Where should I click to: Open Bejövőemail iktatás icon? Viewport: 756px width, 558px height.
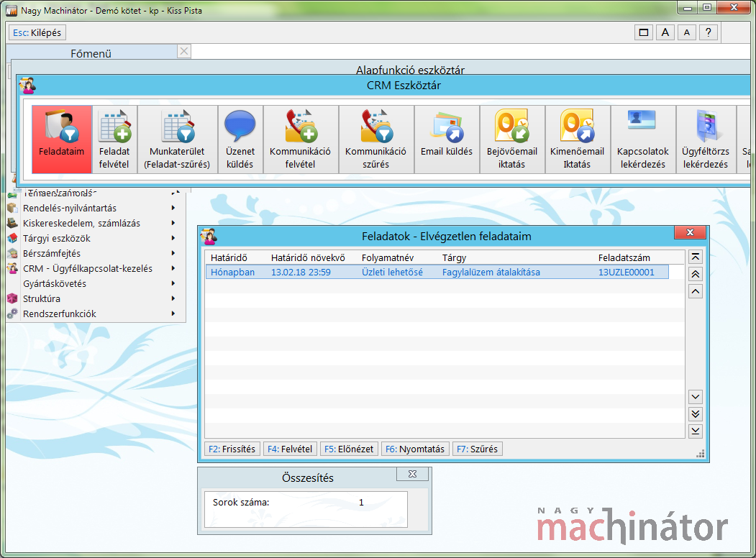pyautogui.click(x=511, y=139)
